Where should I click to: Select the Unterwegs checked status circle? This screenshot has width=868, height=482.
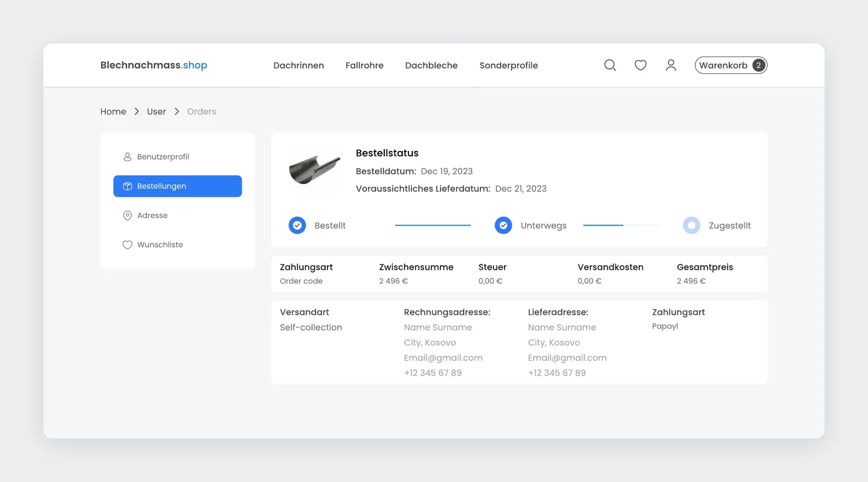pyautogui.click(x=503, y=226)
